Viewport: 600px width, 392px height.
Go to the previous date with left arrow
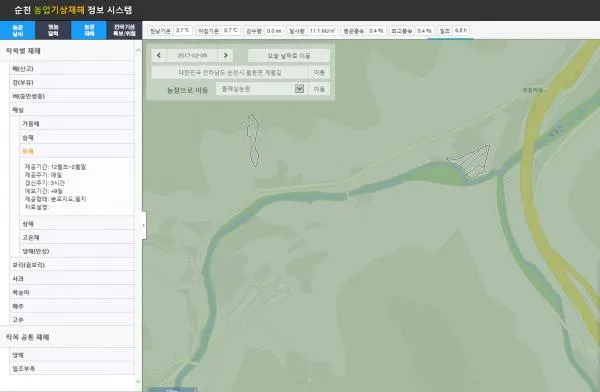(x=159, y=56)
